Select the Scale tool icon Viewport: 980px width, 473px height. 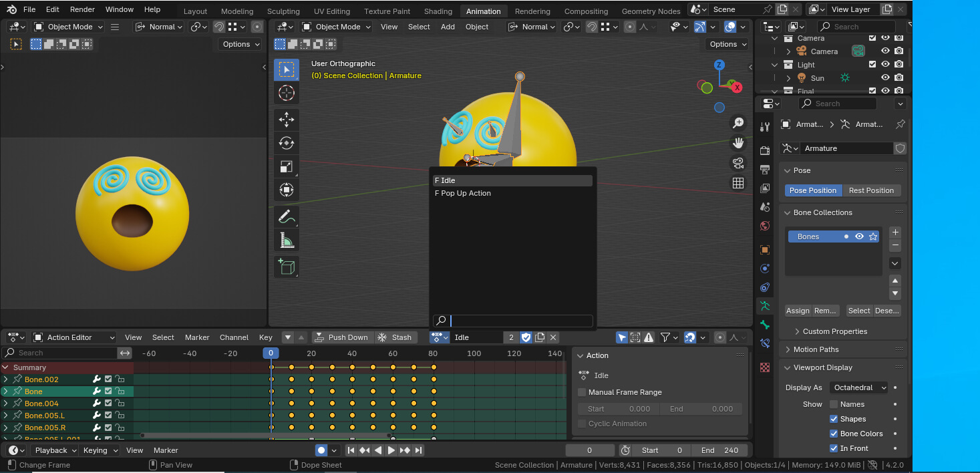click(x=286, y=167)
